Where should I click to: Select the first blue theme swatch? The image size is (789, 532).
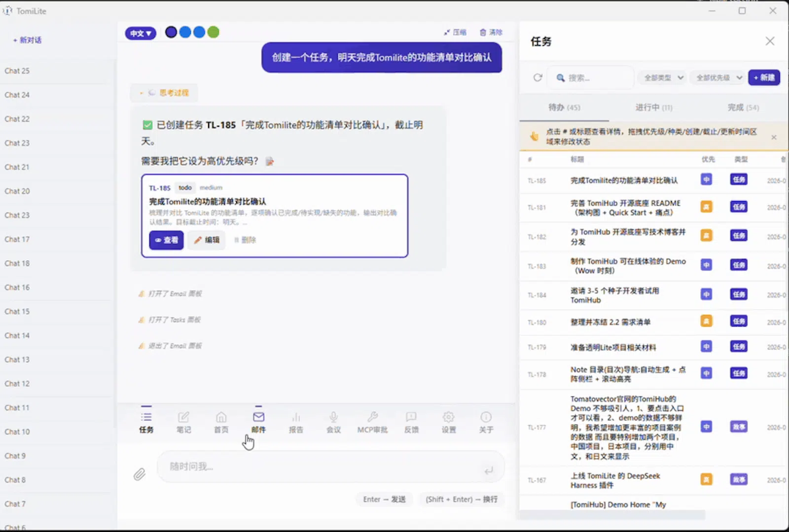[x=185, y=32]
